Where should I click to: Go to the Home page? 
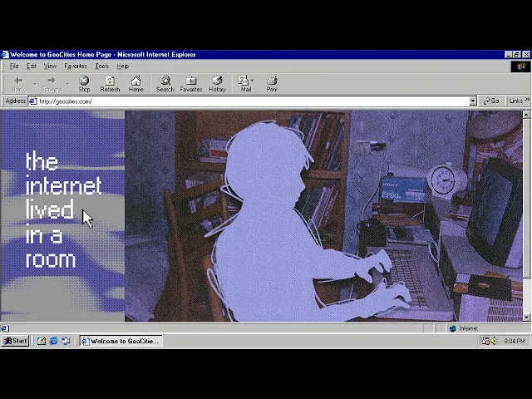tap(136, 84)
